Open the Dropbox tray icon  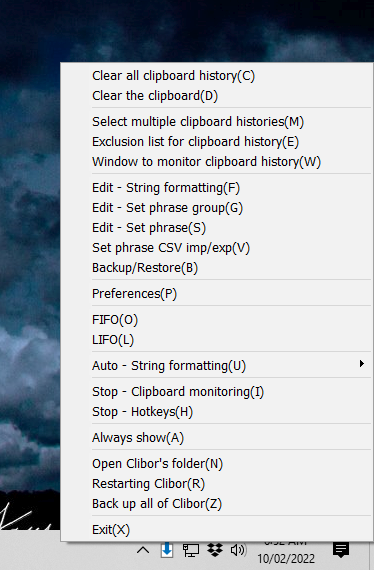[215, 550]
